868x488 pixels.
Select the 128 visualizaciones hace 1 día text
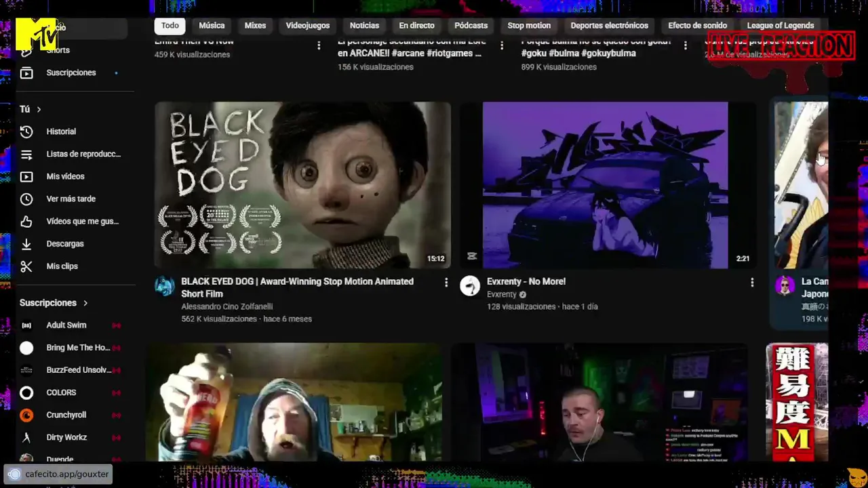[542, 306]
